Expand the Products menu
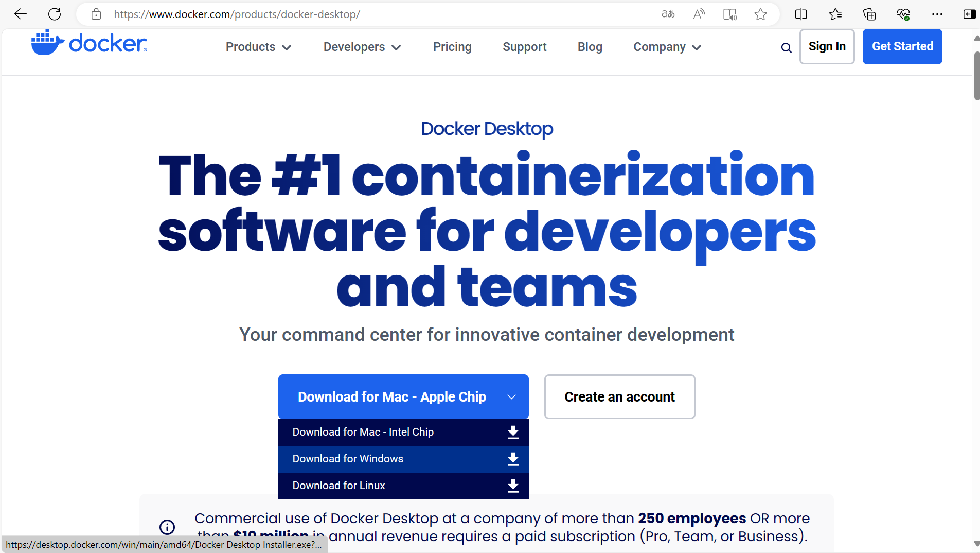The width and height of the screenshot is (980, 553). [259, 47]
